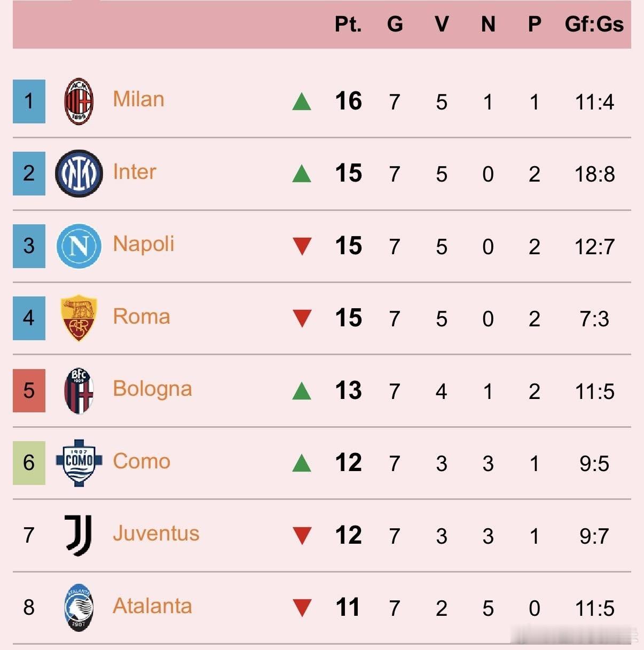Image resolution: width=644 pixels, height=650 pixels.
Task: Click the red down arrow beside Napoli
Action: [x=302, y=246]
